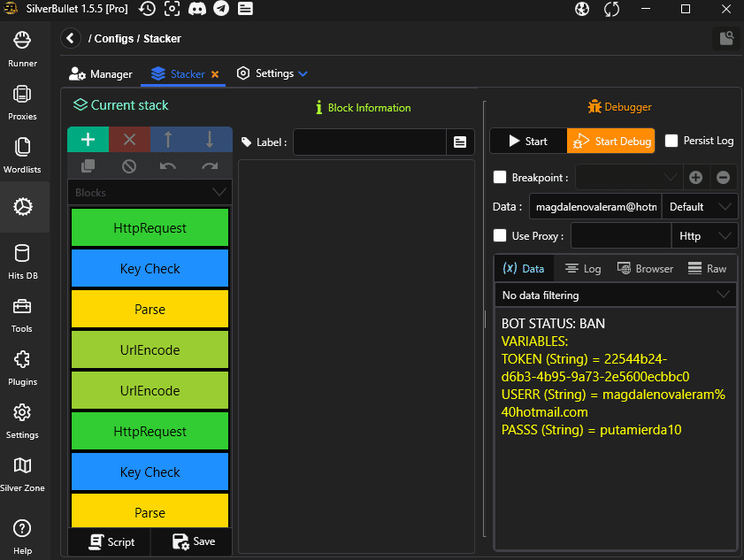This screenshot has height=560, width=744.
Task: Click the disable block icon
Action: coord(129,165)
